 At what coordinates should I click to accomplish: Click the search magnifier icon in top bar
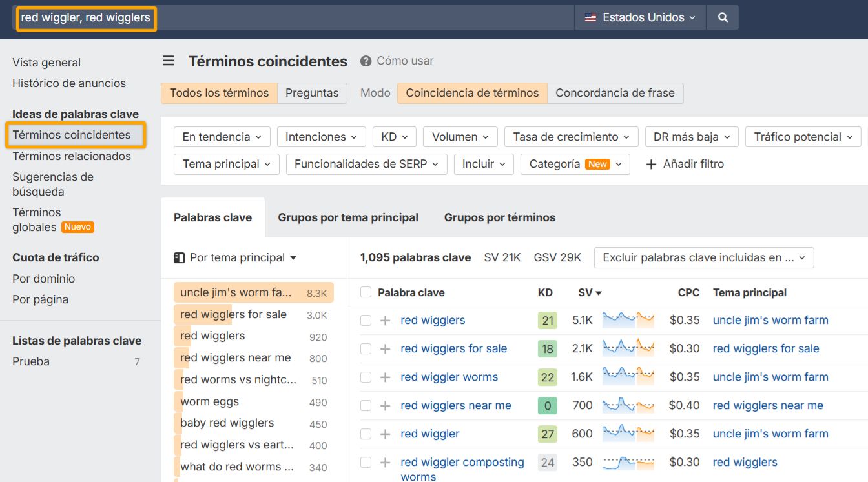pyautogui.click(x=723, y=17)
